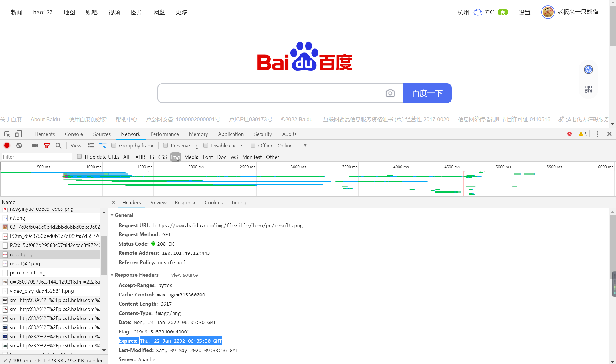The height and width of the screenshot is (364, 616).
Task: Open network search with the magnifier icon
Action: point(58,146)
